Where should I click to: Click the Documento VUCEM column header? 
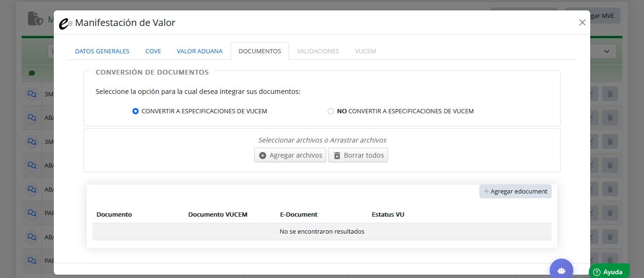click(x=218, y=214)
